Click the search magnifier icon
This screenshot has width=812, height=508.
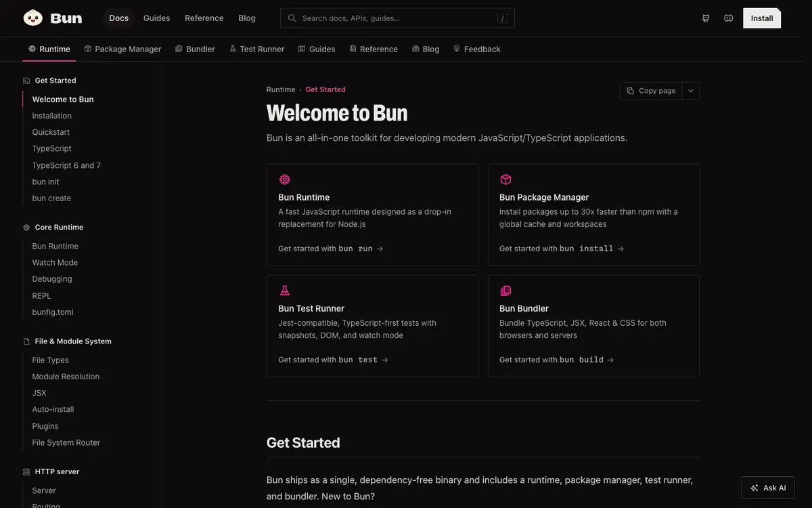pos(292,18)
